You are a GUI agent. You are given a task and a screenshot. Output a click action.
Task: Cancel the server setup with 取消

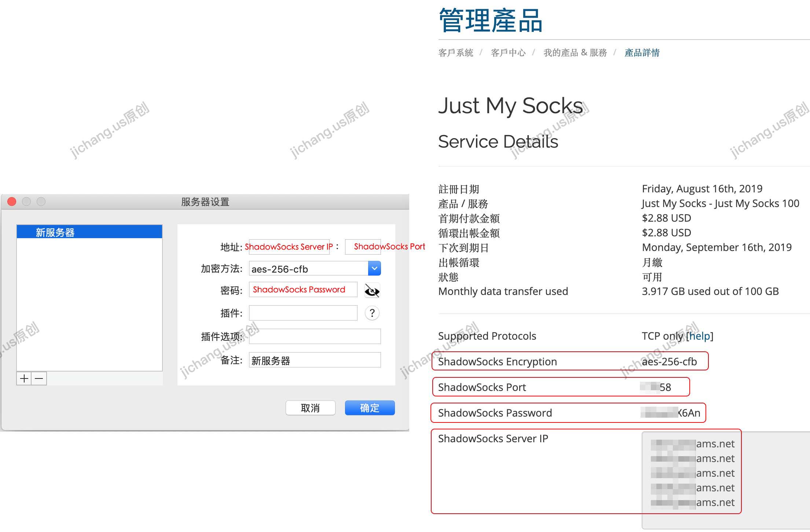point(310,408)
